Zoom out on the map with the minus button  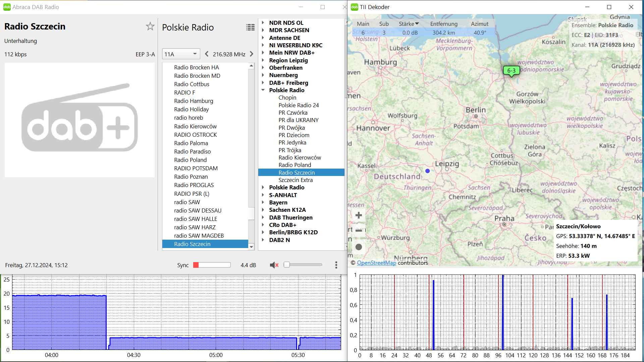coord(359,231)
